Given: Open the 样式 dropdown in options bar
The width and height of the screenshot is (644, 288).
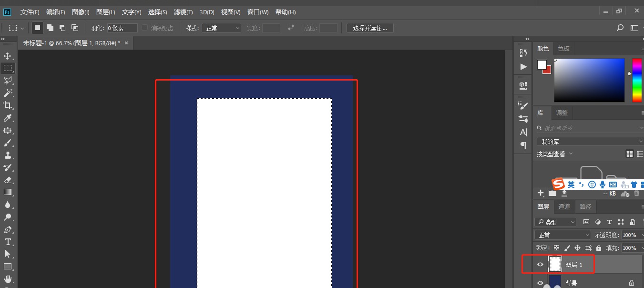Looking at the screenshot, I should 221,28.
